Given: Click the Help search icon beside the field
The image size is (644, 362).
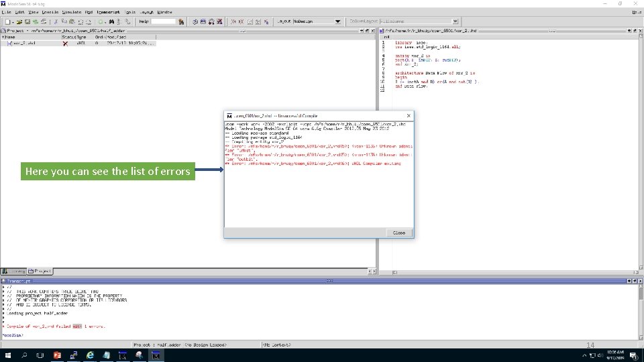Looking at the screenshot, I should point(181,21).
